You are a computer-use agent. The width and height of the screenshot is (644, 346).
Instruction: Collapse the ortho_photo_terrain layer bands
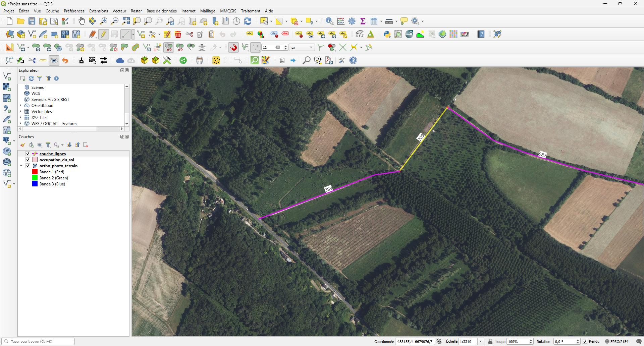click(x=21, y=166)
